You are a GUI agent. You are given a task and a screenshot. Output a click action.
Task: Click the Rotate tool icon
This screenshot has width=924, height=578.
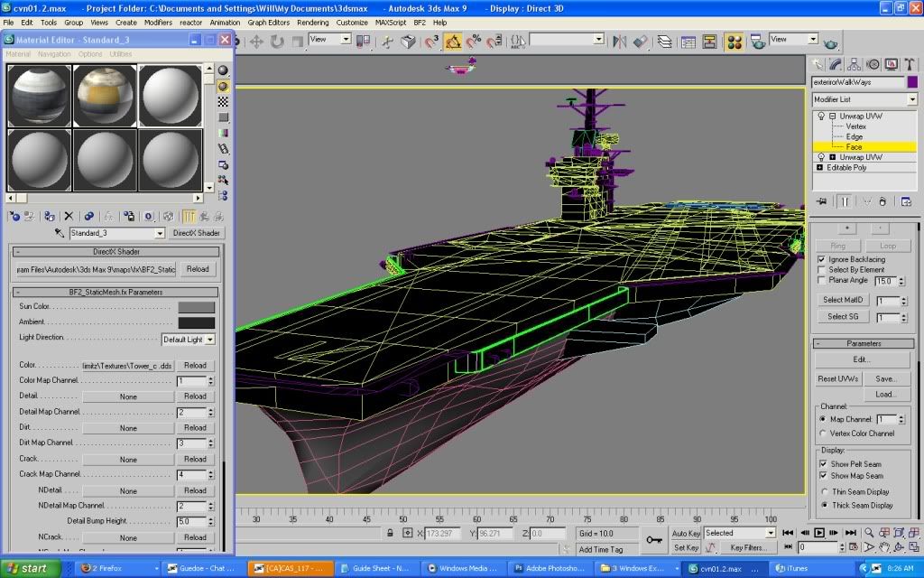[x=276, y=42]
